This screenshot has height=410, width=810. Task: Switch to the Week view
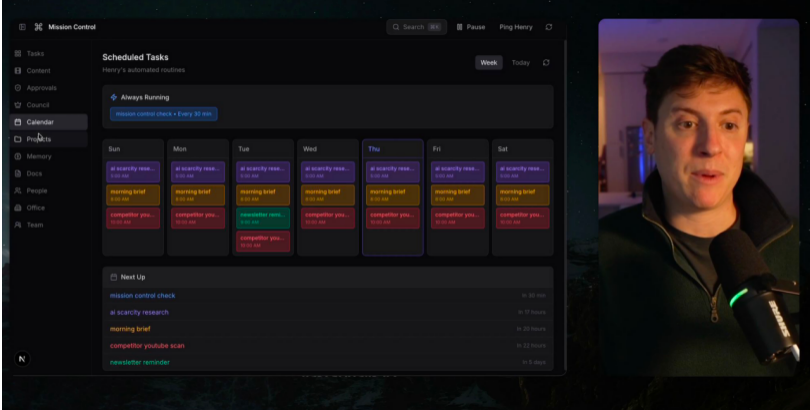(489, 62)
